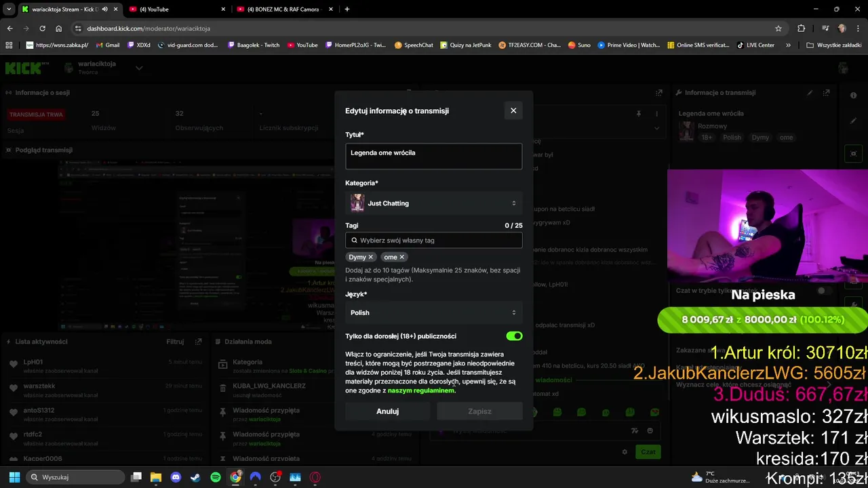The image size is (868, 488).
Task: Open the Język dropdown showing Polish
Action: pos(433,312)
